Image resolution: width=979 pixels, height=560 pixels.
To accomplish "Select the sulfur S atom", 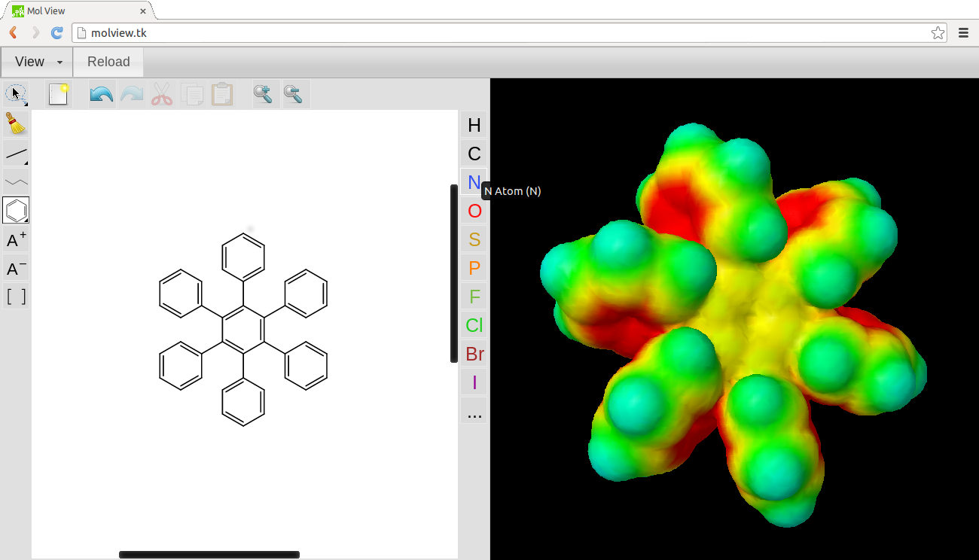I will pos(474,239).
